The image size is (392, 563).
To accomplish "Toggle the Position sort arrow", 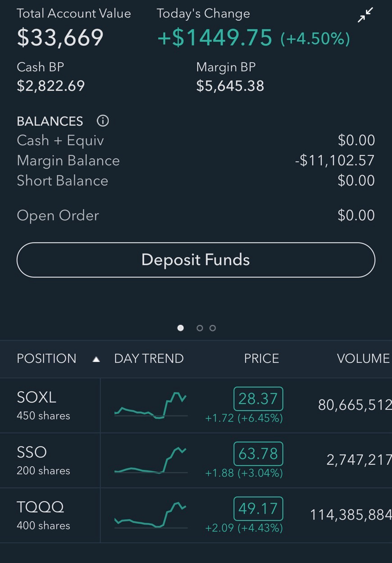I will click(96, 359).
